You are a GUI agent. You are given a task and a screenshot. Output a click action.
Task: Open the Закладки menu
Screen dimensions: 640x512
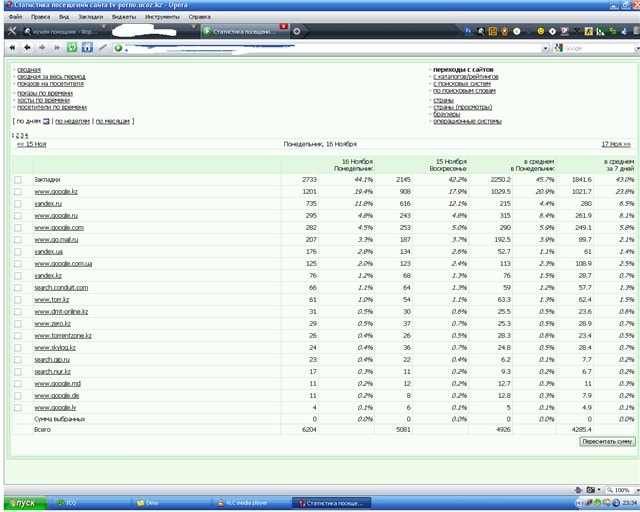(x=91, y=17)
